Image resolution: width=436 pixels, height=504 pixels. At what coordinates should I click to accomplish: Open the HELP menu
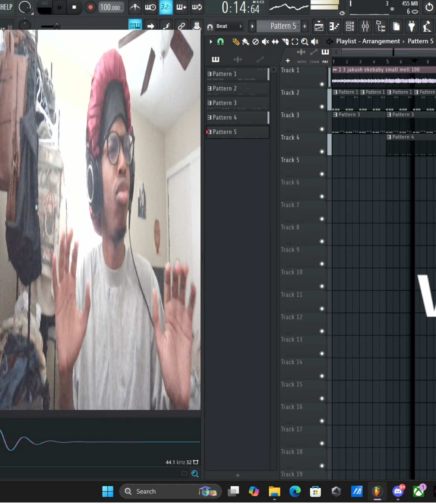coord(6,7)
